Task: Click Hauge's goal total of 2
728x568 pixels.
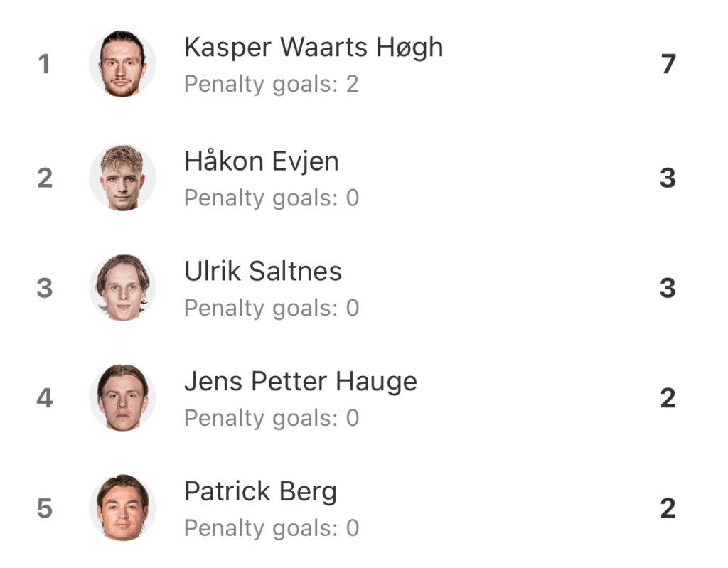Action: click(x=668, y=398)
